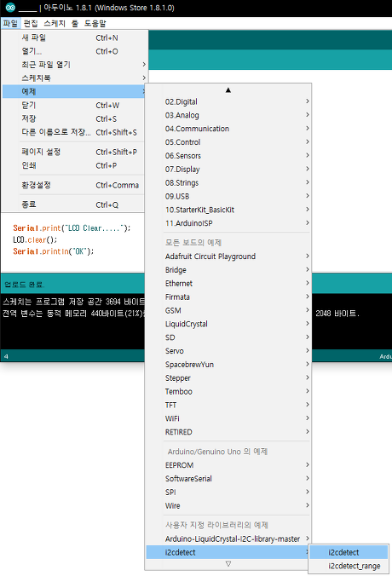Viewport: 392px width, 576px height.
Task: Open Servo examples submenu
Action: [x=228, y=351]
